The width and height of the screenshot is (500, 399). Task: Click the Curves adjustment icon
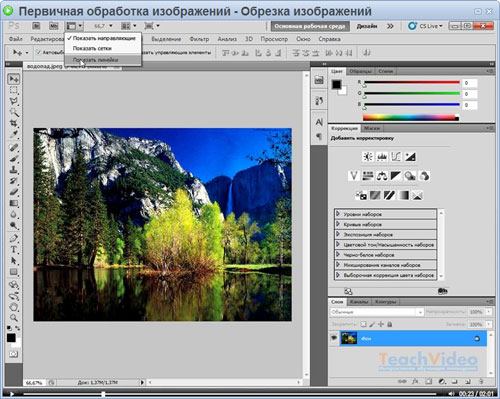tap(396, 156)
